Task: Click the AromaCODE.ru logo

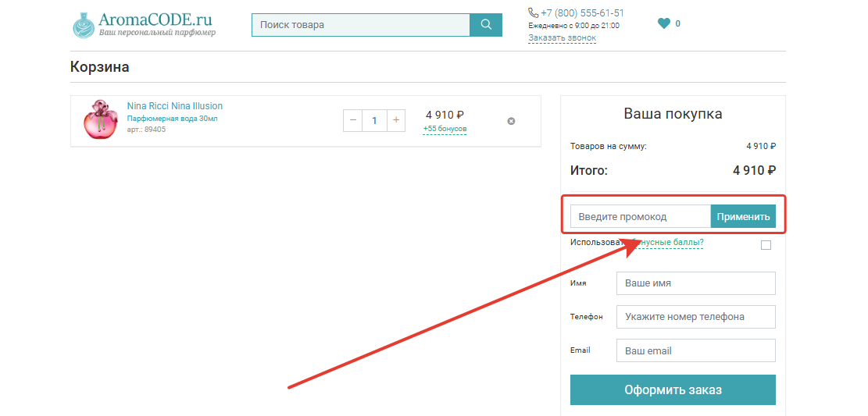Action: (x=144, y=25)
